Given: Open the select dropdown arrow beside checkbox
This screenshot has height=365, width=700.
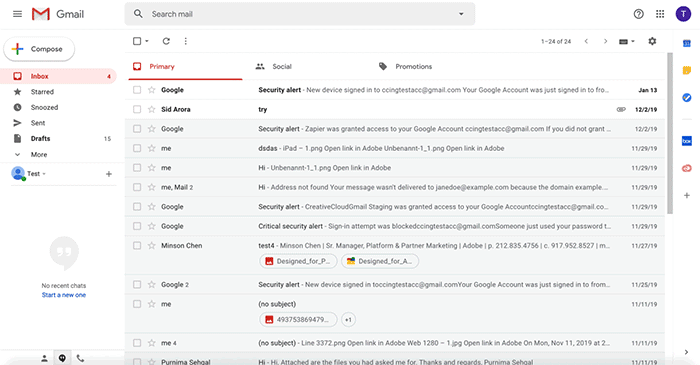Looking at the screenshot, I should coord(147,41).
